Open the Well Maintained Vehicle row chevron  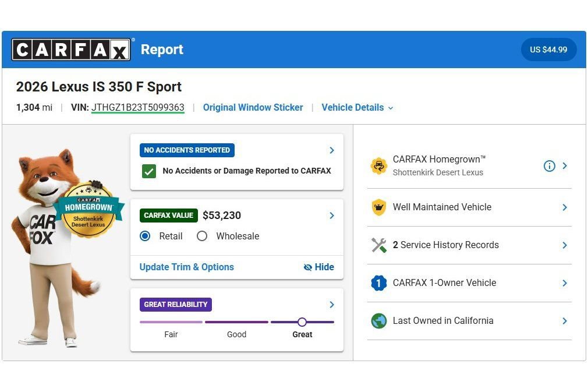click(x=565, y=207)
